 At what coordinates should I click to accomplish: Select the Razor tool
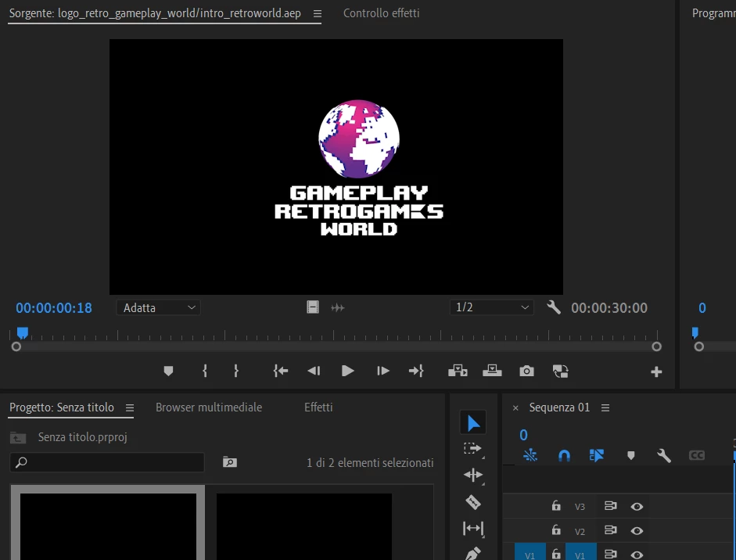tap(472, 502)
